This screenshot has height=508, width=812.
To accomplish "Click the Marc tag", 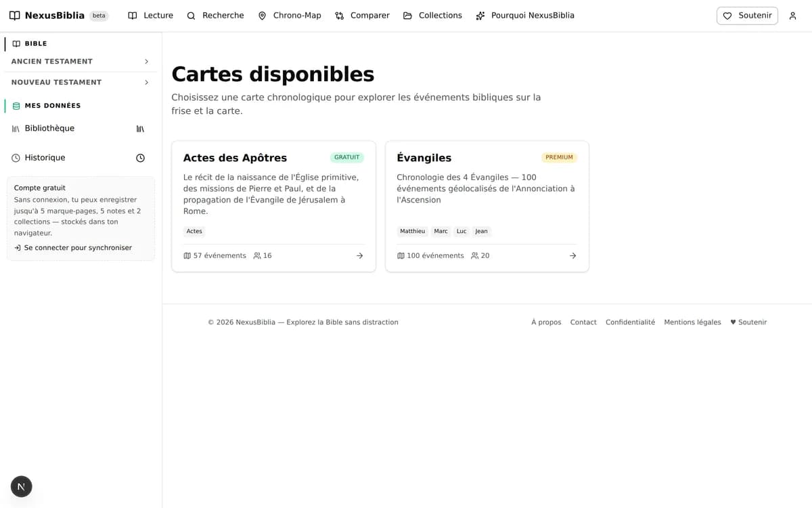I will 441,232.
